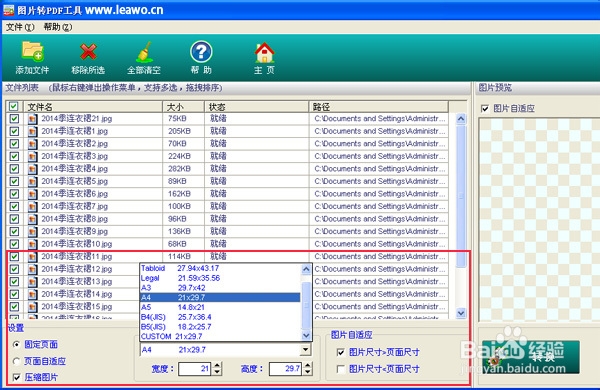Click the file icon of 2014季连衣裙21.jpg
600x390 pixels.
click(33, 119)
